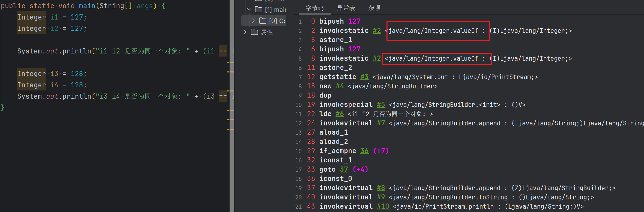The height and width of the screenshot is (212, 644).
Task: Open the #10 link for PrintStream.println
Action: 383,206
